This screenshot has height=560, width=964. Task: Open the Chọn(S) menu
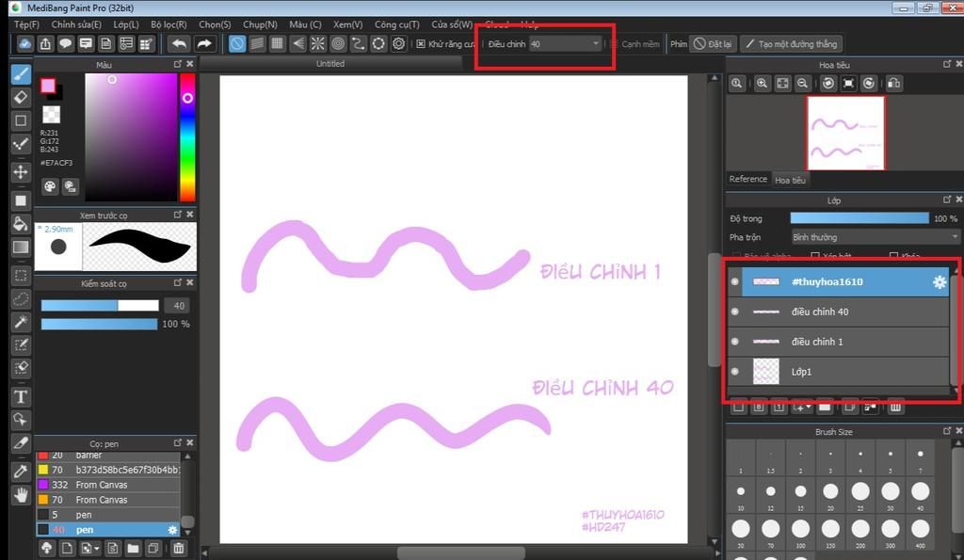tap(215, 24)
